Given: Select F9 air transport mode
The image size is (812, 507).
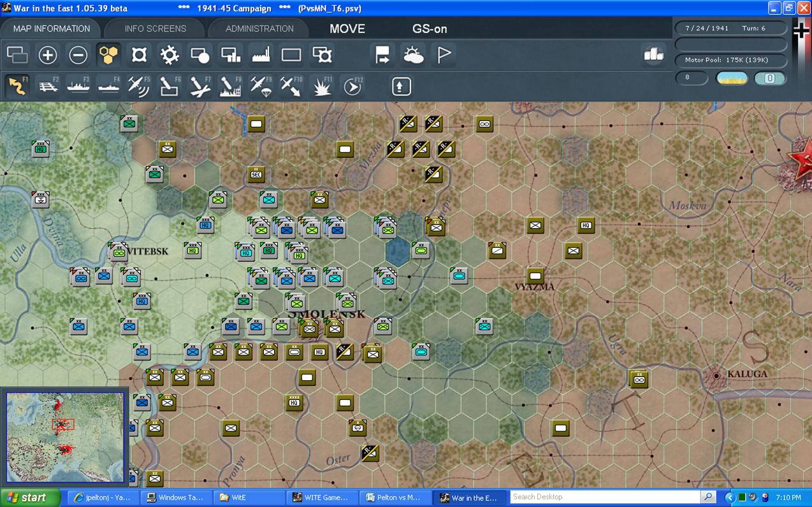Looking at the screenshot, I should click(x=261, y=86).
